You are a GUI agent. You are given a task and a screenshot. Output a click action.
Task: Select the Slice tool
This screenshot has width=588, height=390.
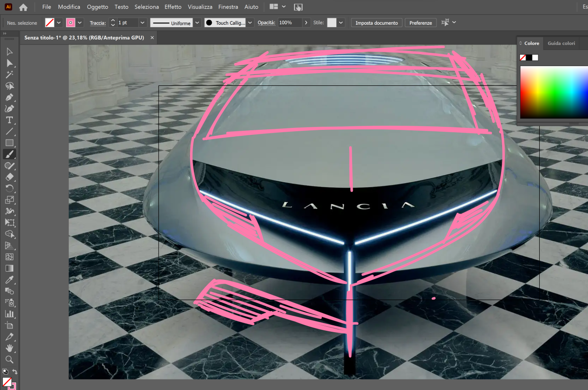coord(9,337)
